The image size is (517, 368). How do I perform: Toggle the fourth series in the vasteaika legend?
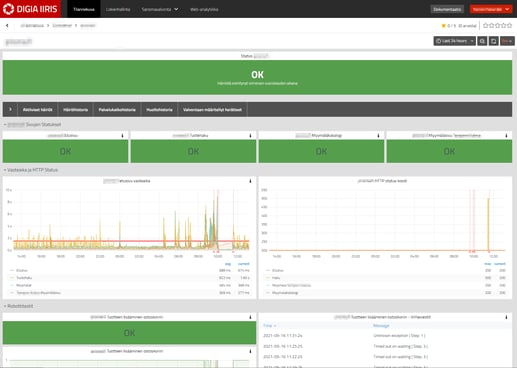[x=38, y=293]
